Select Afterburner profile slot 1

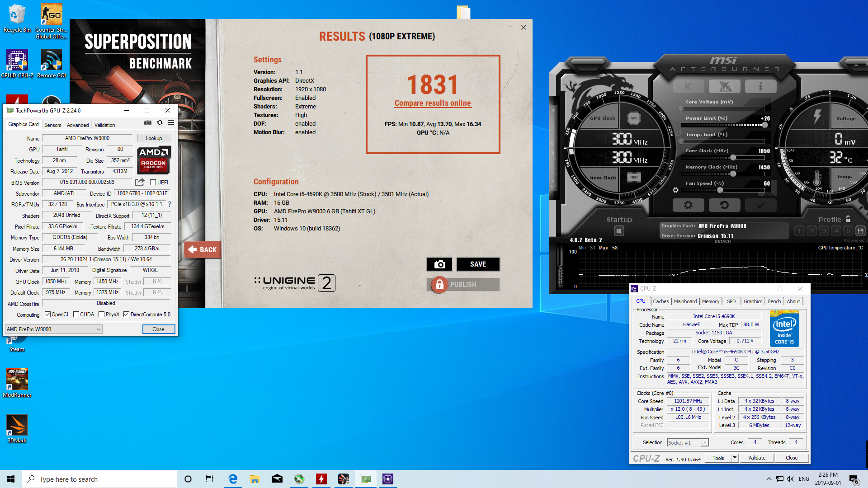point(799,231)
